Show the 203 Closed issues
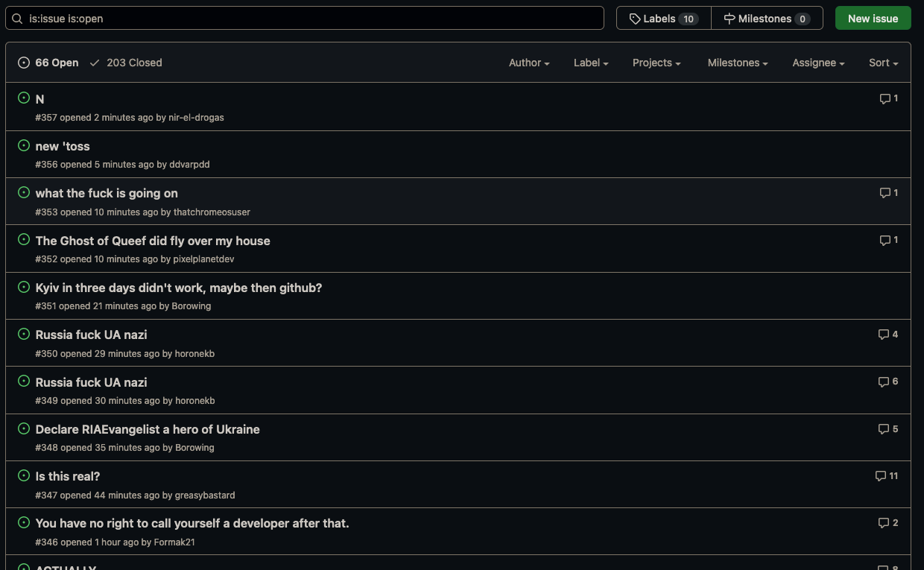This screenshot has width=924, height=570. 126,63
